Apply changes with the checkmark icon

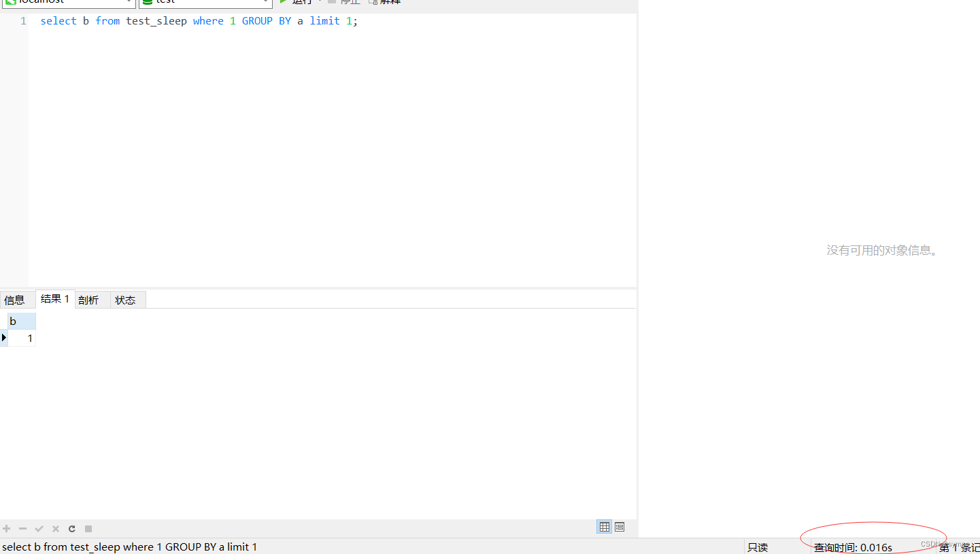click(x=39, y=529)
